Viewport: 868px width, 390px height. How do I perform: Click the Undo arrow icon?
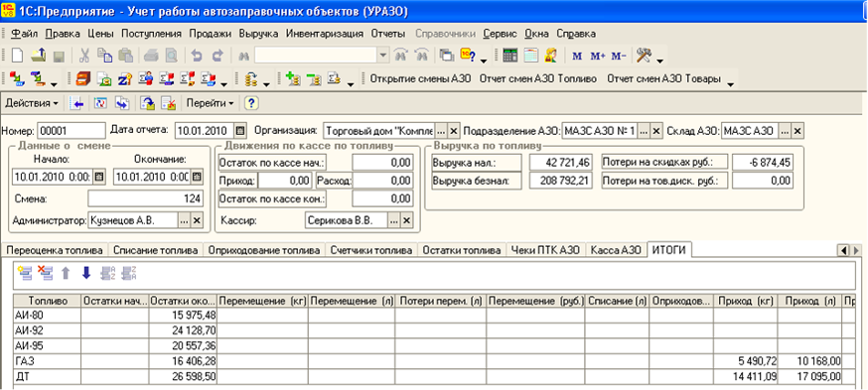point(197,56)
